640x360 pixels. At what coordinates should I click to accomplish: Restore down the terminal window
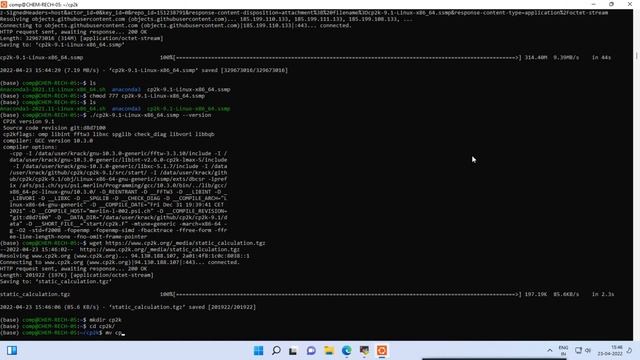pos(611,4)
